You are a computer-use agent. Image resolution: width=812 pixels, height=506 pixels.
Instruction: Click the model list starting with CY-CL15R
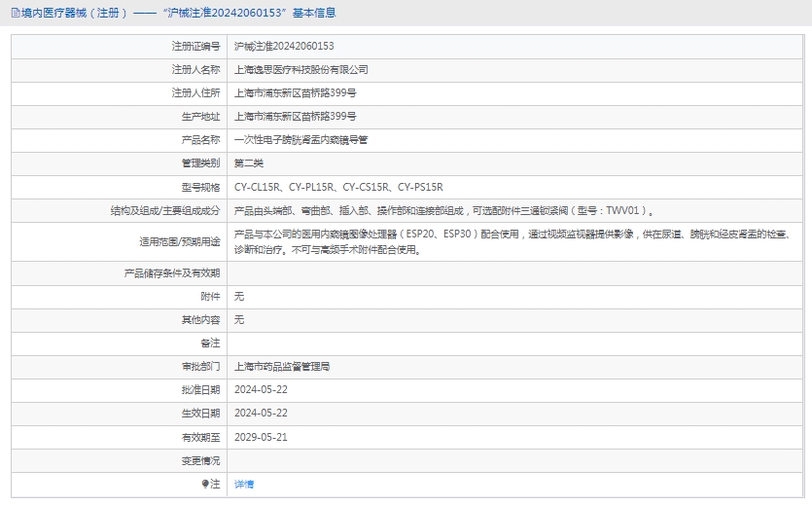tap(338, 187)
